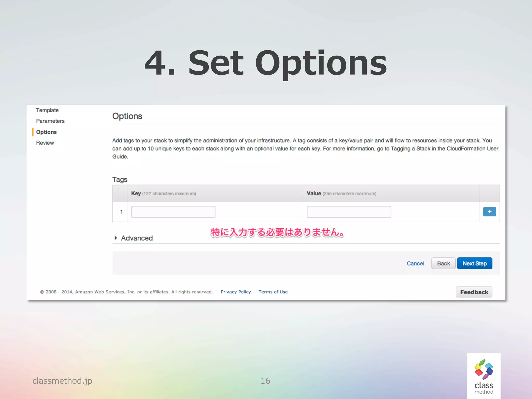Go to the Template step
Screen dimensions: 532x399
point(47,110)
